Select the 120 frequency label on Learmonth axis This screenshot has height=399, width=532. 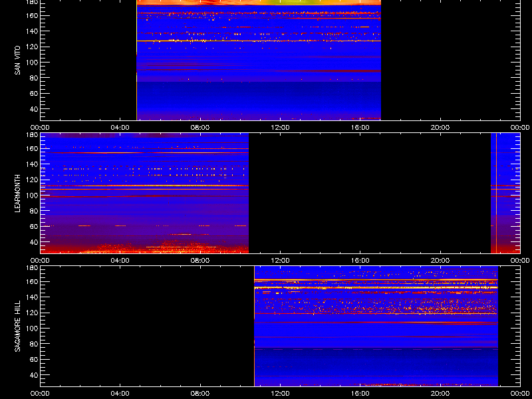[x=33, y=180]
